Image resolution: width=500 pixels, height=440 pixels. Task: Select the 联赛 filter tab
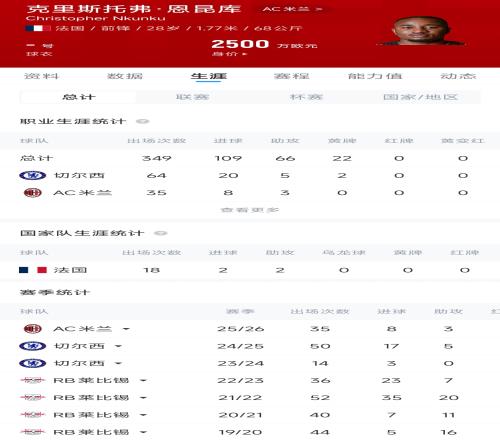pos(192,97)
